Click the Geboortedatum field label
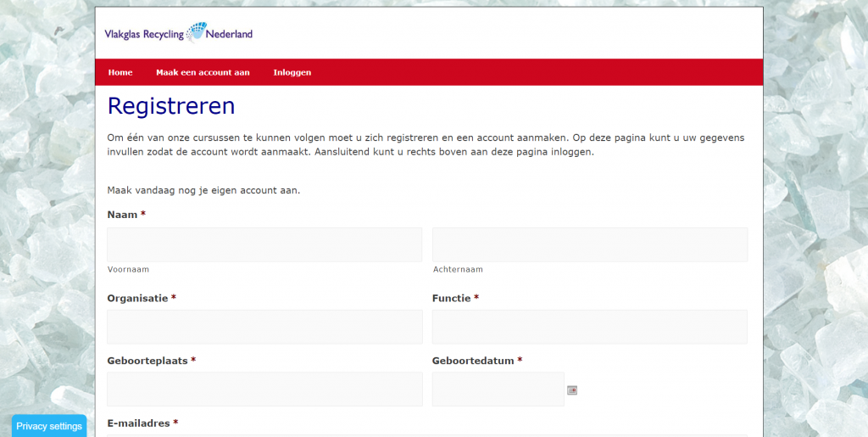 [x=473, y=361]
